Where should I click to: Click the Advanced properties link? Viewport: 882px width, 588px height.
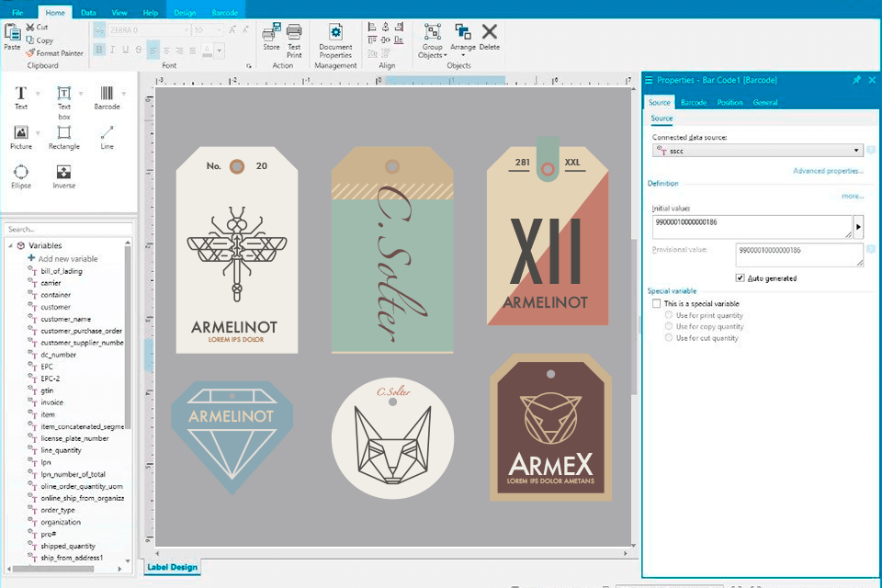(828, 171)
